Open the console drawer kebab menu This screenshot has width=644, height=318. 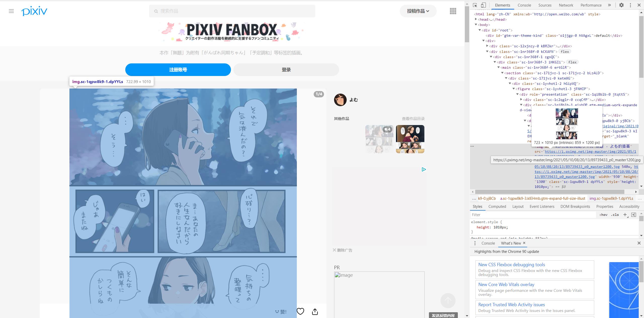coord(475,243)
